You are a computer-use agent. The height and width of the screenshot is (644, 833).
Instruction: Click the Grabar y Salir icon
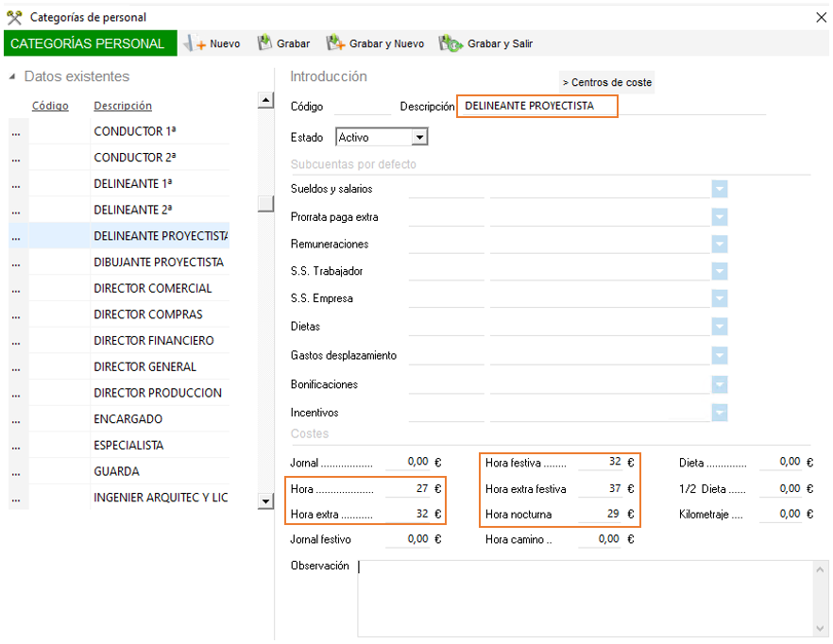pos(451,43)
